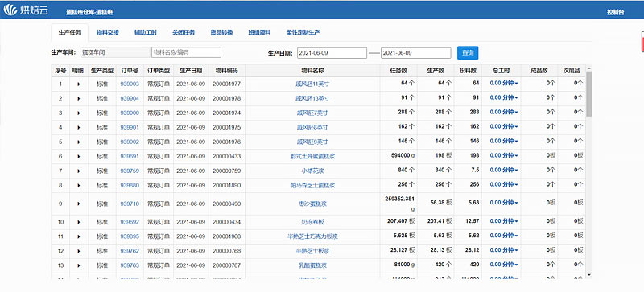Expand detail arrow for row 9
Image resolution: width=644 pixels, height=292 pixels.
click(x=78, y=204)
